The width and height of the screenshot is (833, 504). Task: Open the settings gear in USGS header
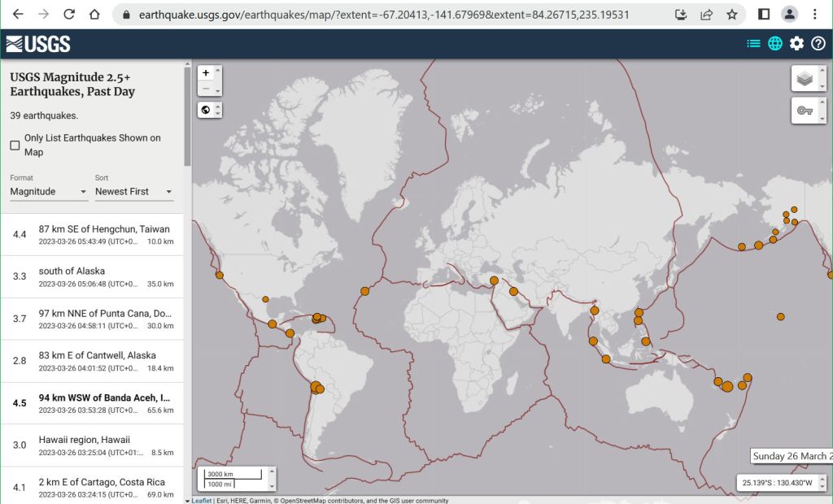(x=796, y=44)
